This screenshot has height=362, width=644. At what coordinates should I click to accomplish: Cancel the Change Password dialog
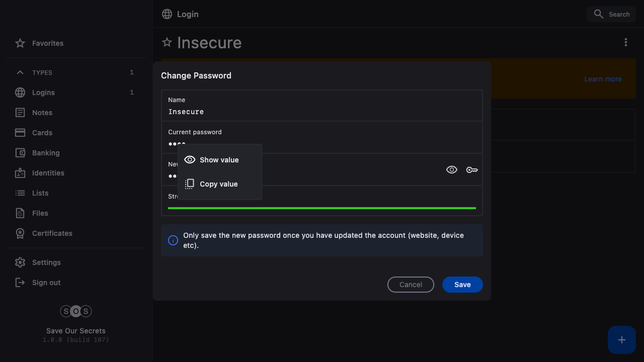click(411, 285)
